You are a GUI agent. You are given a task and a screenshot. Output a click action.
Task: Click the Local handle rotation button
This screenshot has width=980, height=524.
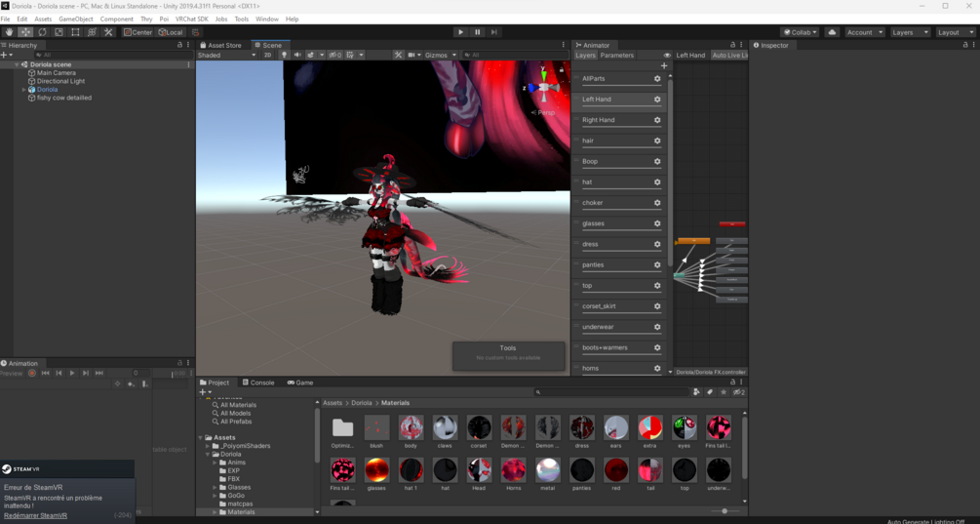pyautogui.click(x=171, y=32)
